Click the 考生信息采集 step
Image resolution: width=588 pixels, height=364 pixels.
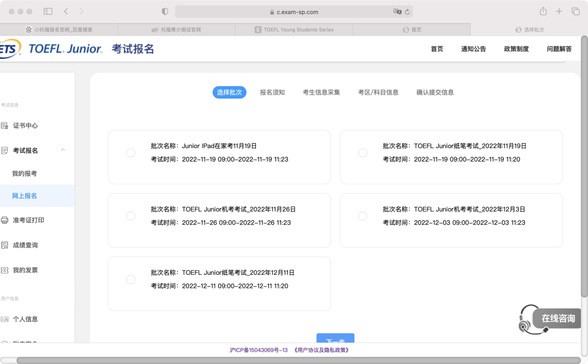pyautogui.click(x=321, y=92)
